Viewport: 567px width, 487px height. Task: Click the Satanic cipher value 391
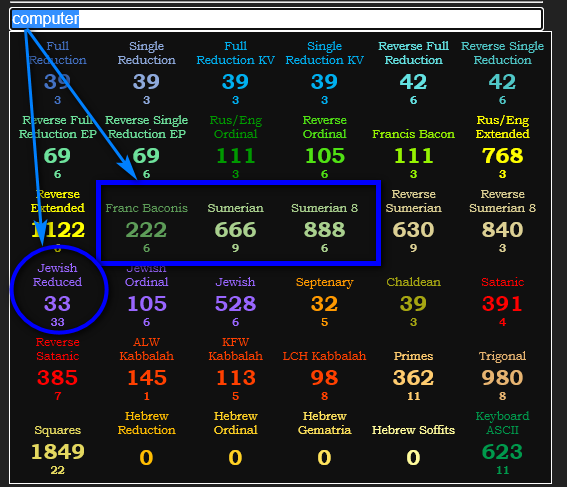coord(502,303)
